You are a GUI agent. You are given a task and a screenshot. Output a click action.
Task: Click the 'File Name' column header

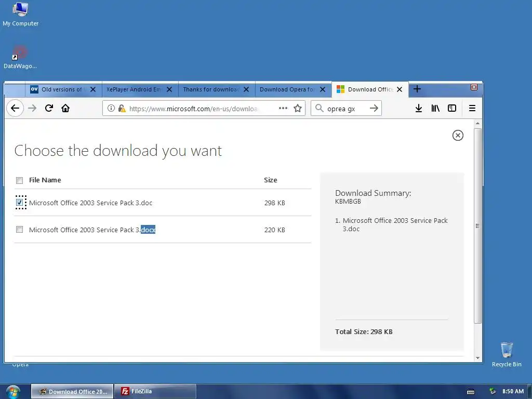click(45, 180)
